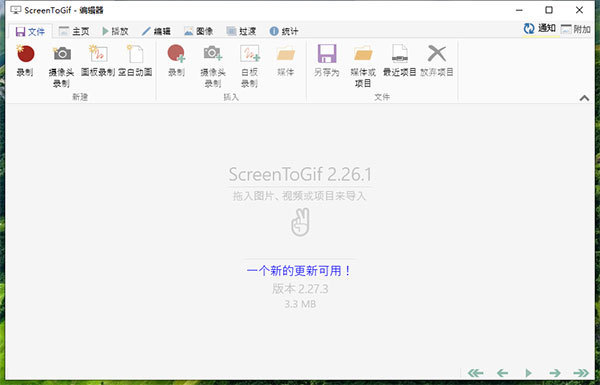
Task: Jump to the last frame
Action: (x=581, y=372)
